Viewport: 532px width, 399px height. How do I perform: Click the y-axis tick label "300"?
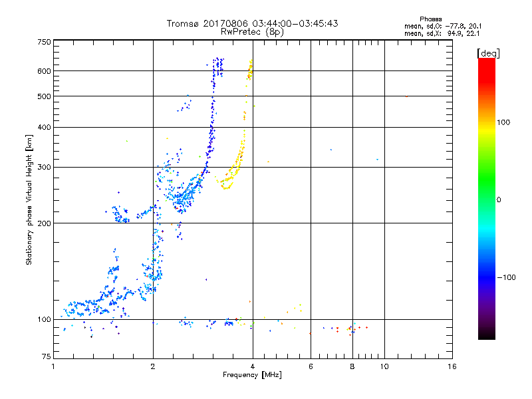[x=44, y=168]
